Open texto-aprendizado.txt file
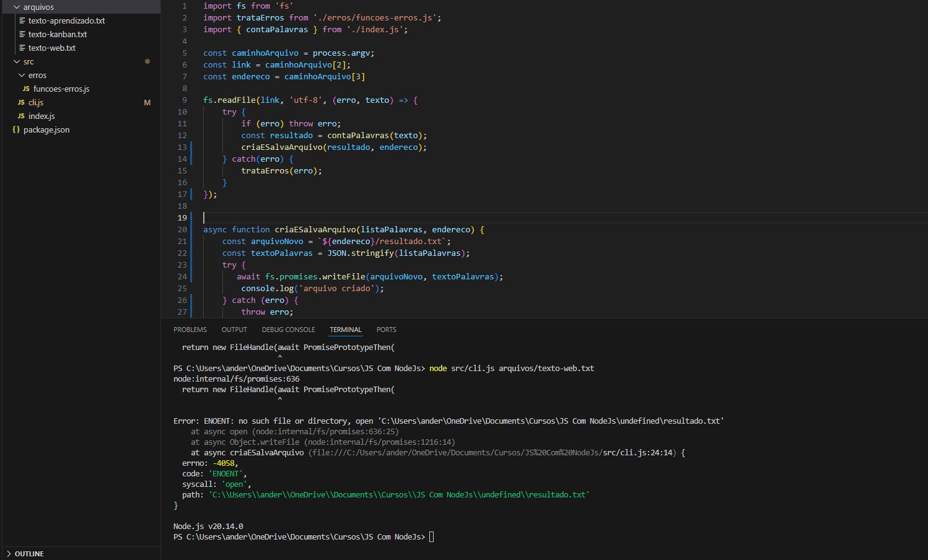The image size is (928, 560). 66,20
